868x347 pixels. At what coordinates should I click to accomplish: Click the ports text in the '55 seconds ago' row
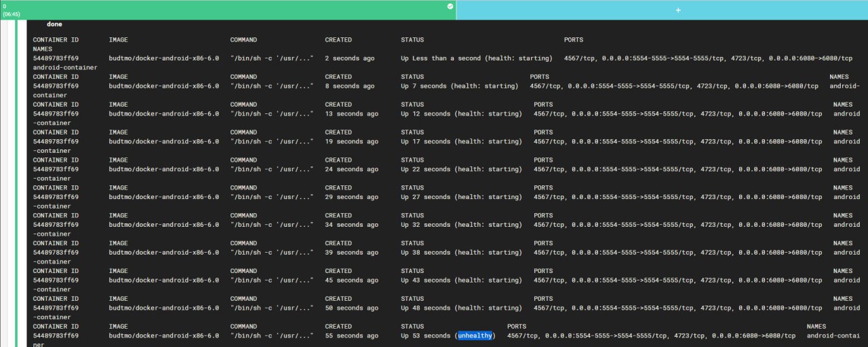[651, 335]
